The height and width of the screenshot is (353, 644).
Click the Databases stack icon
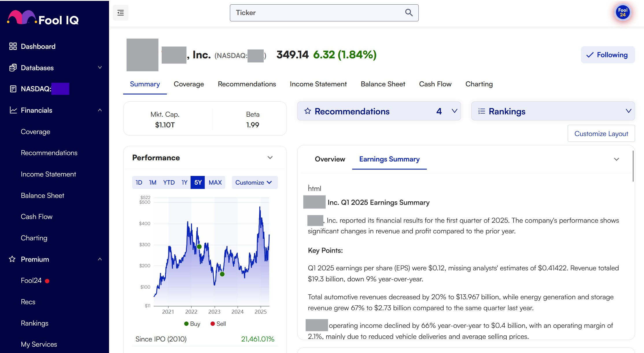(x=13, y=68)
